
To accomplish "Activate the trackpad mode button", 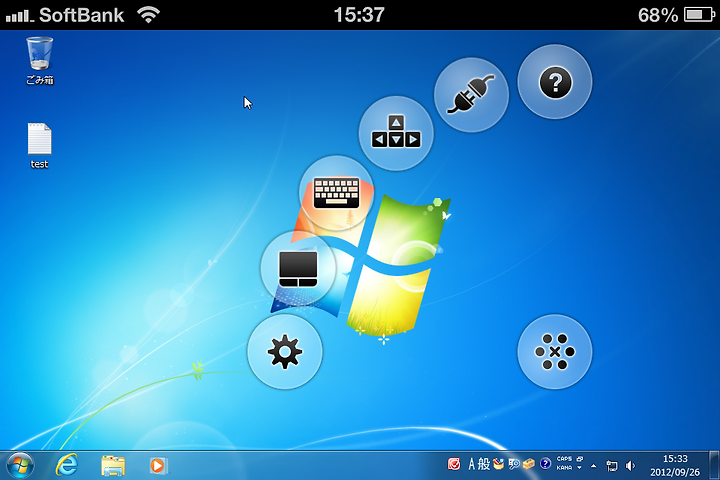I will pyautogui.click(x=298, y=268).
